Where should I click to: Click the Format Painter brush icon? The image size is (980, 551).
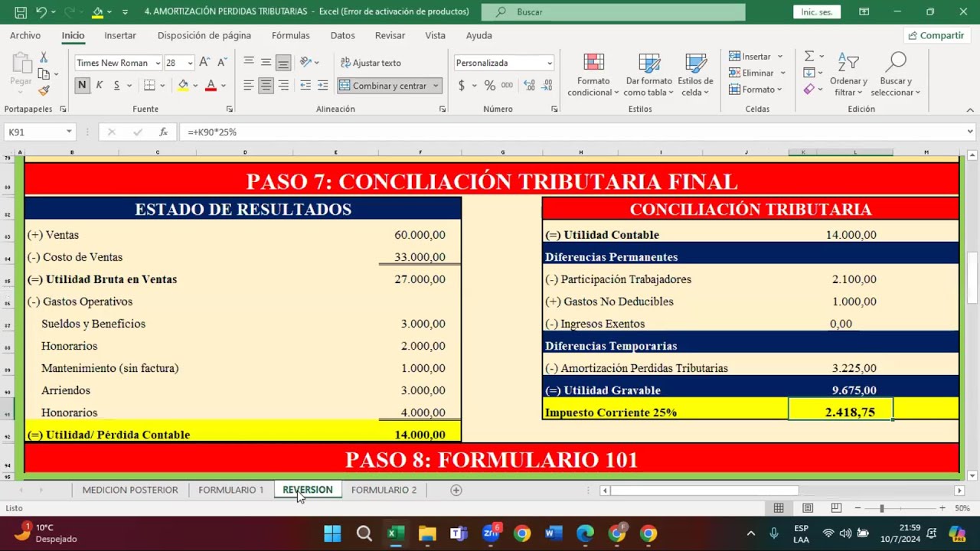[x=44, y=90]
